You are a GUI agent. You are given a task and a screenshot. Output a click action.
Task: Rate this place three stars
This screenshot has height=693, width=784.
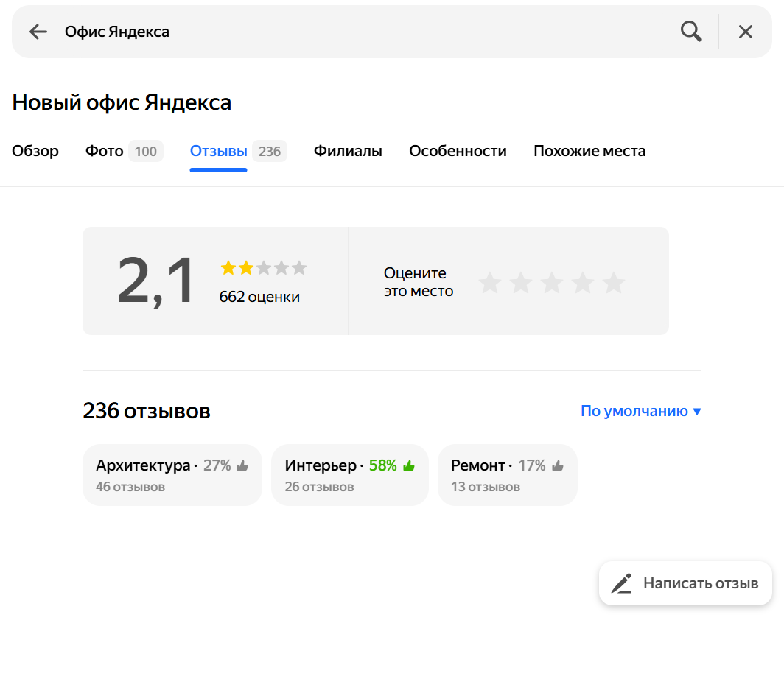[x=552, y=283]
